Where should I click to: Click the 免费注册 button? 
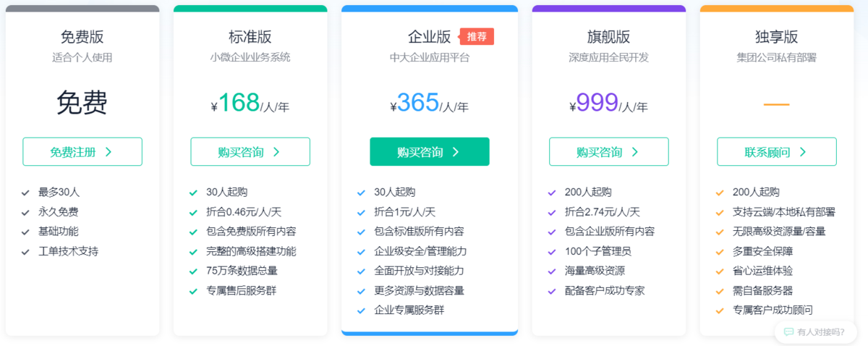(x=82, y=152)
